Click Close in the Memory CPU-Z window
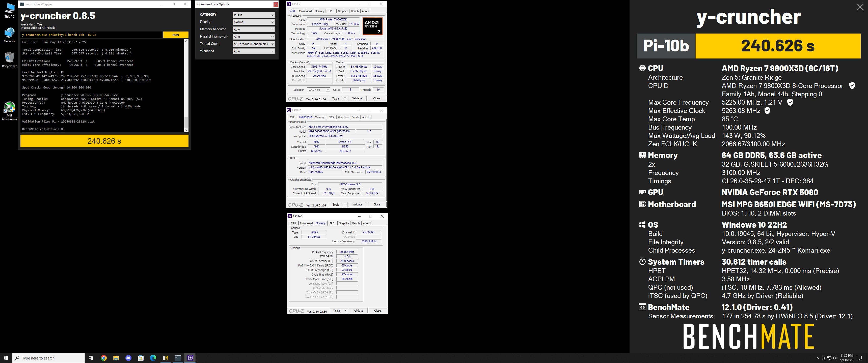868x363 pixels. pyautogui.click(x=377, y=311)
